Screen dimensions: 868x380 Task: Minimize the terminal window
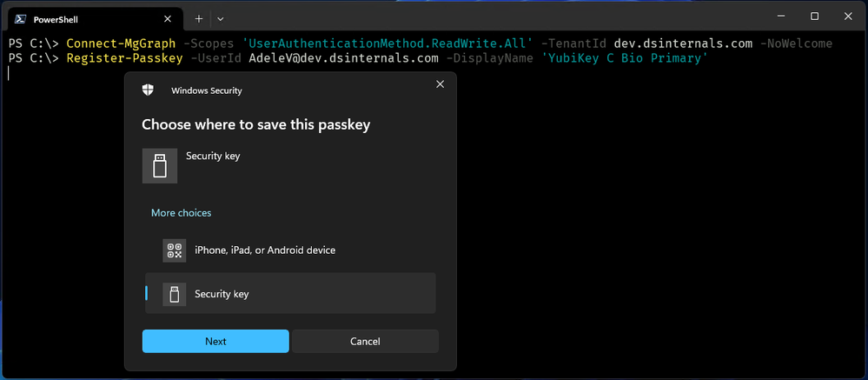click(x=781, y=17)
